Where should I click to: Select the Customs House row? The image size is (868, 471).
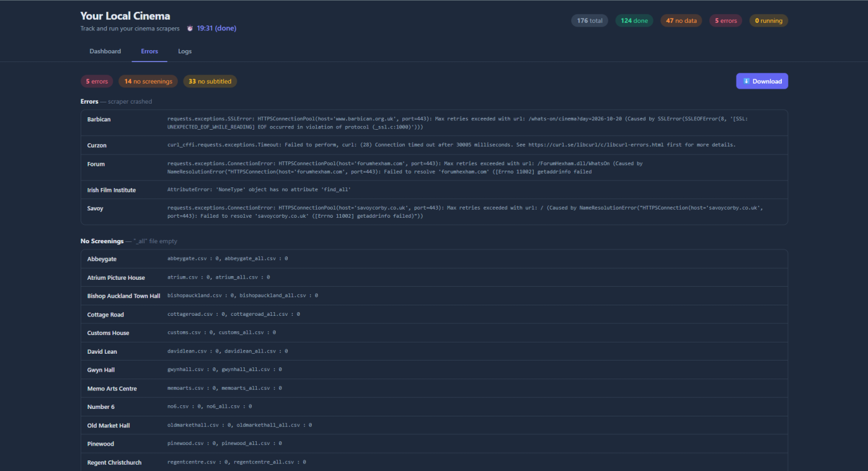(x=434, y=333)
